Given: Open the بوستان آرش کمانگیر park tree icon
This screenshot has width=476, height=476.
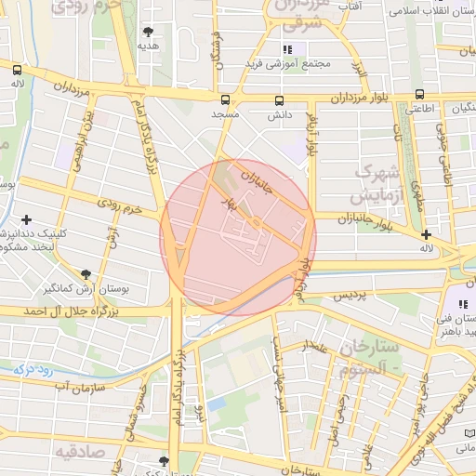Looking at the screenshot, I should point(86,274).
